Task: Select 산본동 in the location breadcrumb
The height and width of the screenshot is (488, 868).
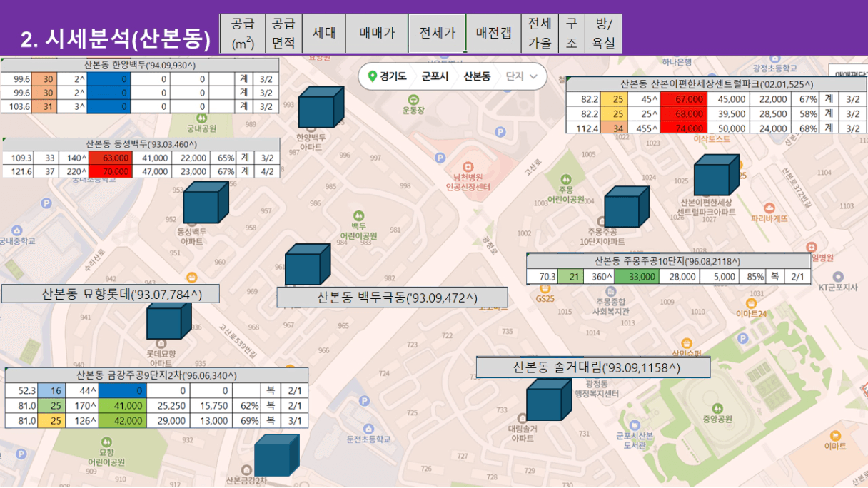Action: pyautogui.click(x=476, y=77)
